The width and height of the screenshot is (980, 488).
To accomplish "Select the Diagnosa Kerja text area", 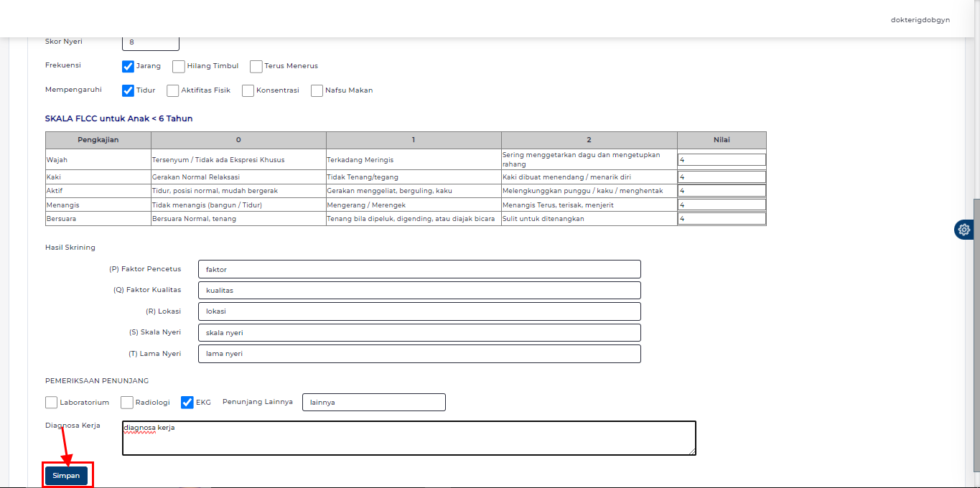I will pyautogui.click(x=409, y=438).
